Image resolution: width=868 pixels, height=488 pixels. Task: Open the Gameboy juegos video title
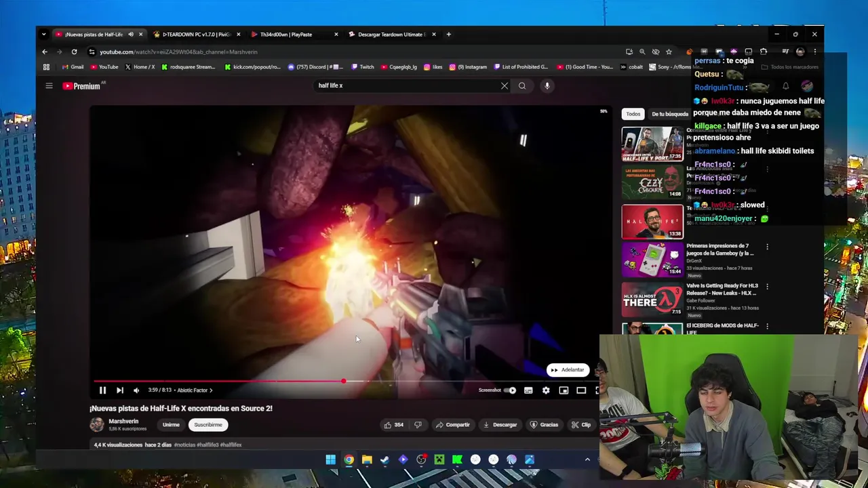719,249
